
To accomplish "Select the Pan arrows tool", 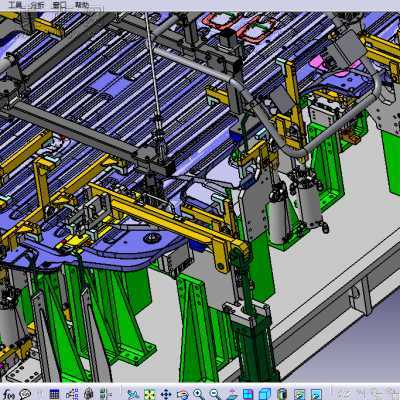I will click(166, 394).
